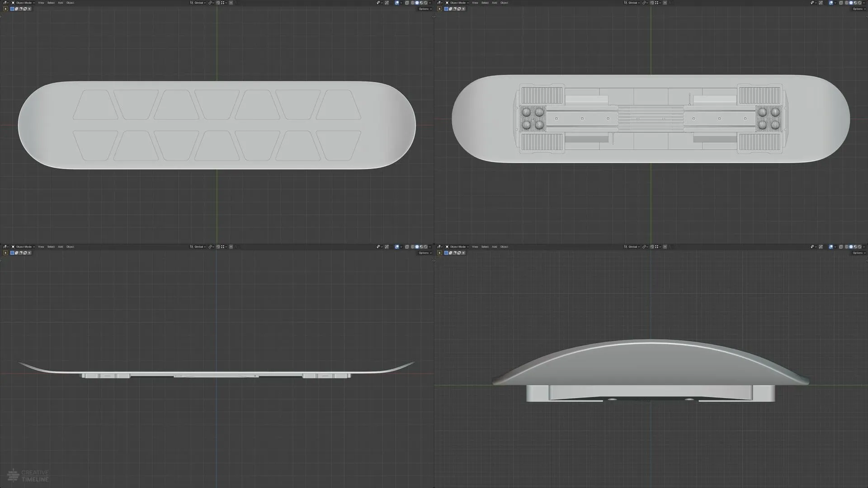Image resolution: width=868 pixels, height=488 pixels.
Task: Toggle snapping magnet in top-right viewport
Action: tap(652, 3)
